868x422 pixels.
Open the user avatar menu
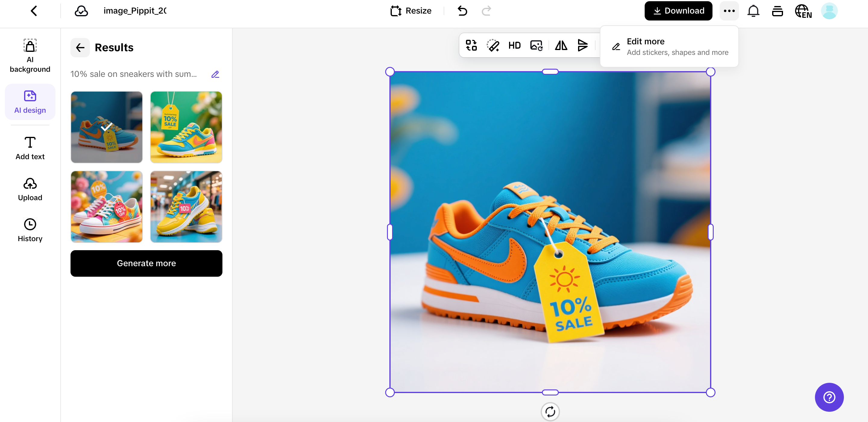(x=829, y=11)
